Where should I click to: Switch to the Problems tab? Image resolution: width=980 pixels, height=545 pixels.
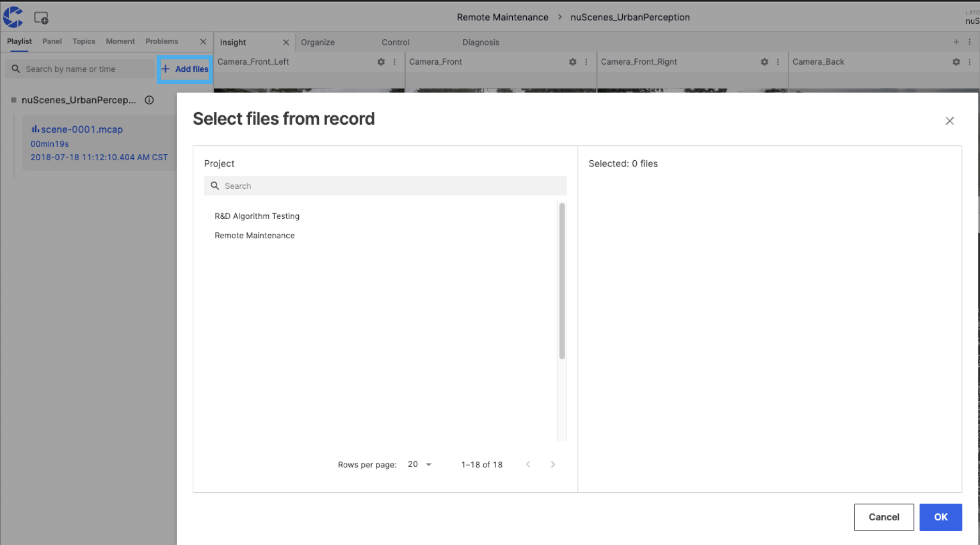tap(162, 41)
